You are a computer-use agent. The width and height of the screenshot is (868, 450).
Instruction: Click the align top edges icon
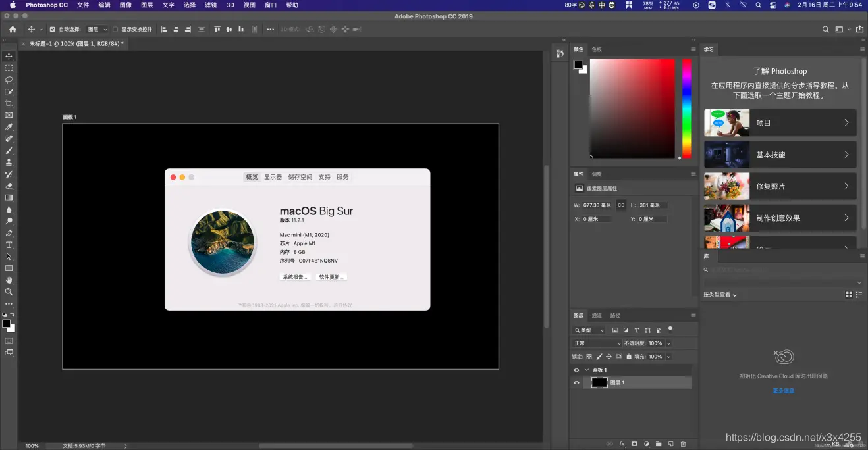pyautogui.click(x=217, y=30)
